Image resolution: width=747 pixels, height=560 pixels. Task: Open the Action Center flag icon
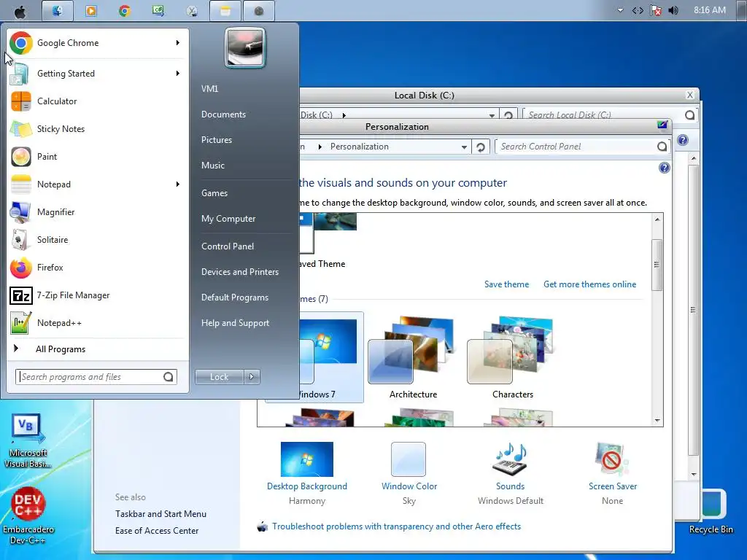click(x=656, y=10)
